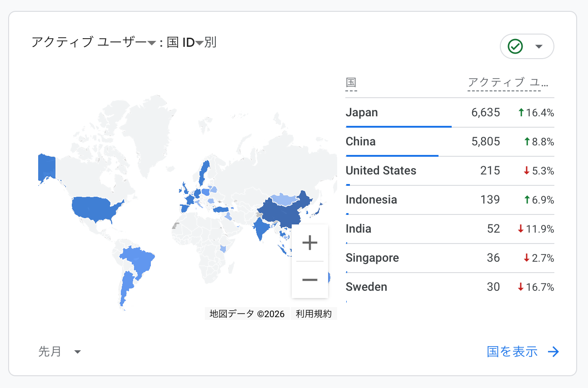The width and height of the screenshot is (588, 388).
Task: Open the 国を表示 link
Action: [x=513, y=352]
